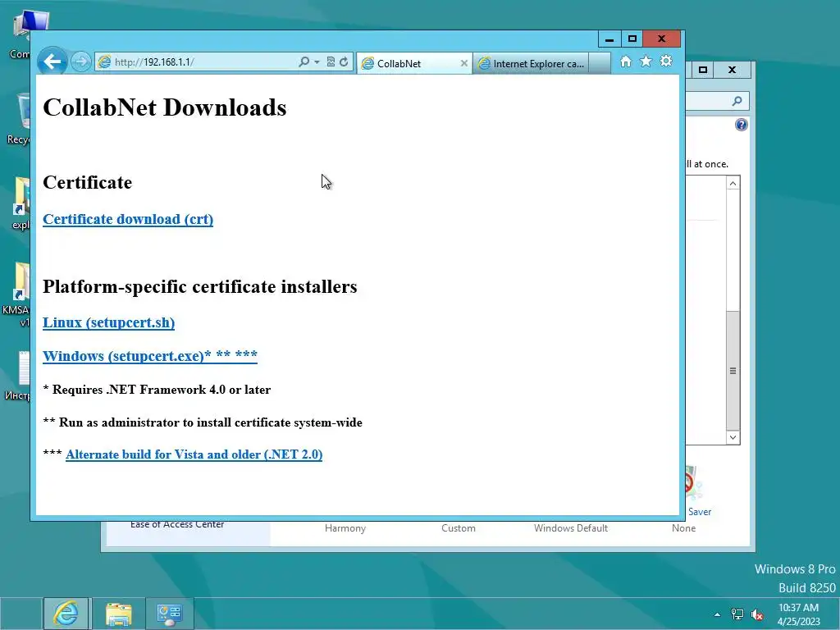Open the Home page icon in IE
This screenshot has height=630, width=840.
[626, 62]
